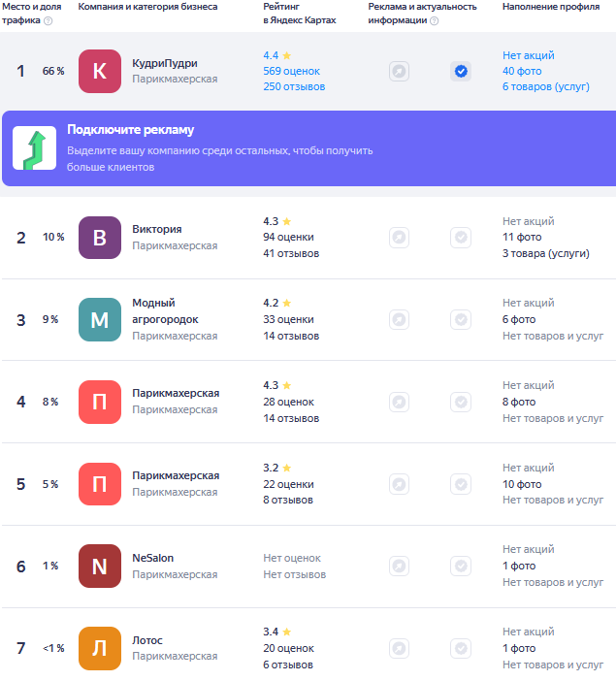Click the '28 оценок' text

tap(288, 403)
